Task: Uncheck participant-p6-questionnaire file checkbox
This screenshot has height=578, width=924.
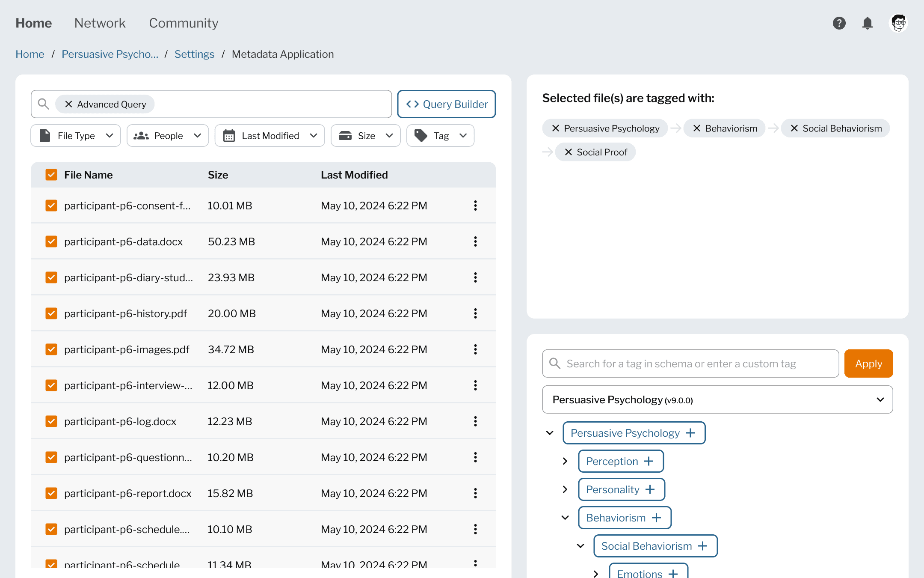Action: 51,457
